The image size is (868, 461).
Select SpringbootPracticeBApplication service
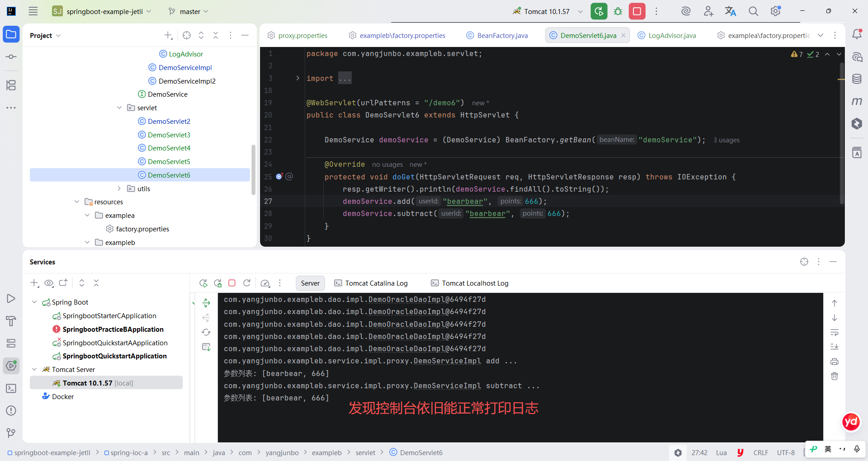(113, 329)
